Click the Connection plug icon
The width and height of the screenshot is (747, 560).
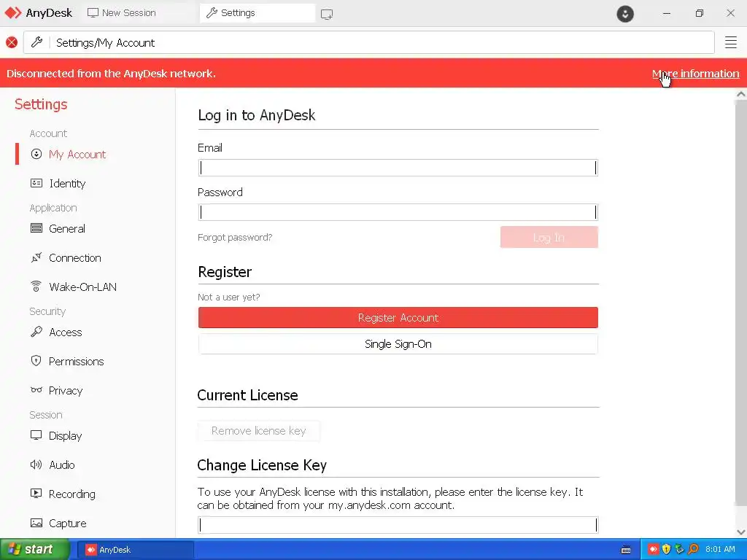coord(36,257)
